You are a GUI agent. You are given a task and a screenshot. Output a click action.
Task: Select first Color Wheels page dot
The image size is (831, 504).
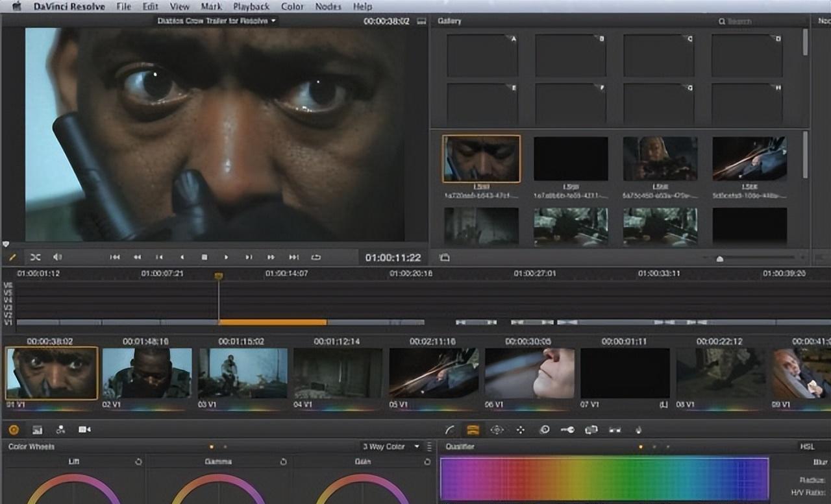pos(212,447)
